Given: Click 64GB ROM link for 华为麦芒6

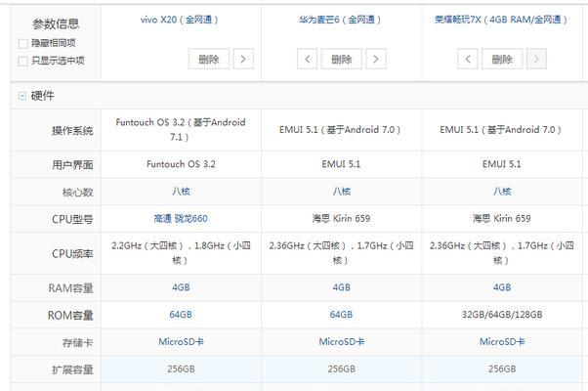Looking at the screenshot, I should click(341, 315).
